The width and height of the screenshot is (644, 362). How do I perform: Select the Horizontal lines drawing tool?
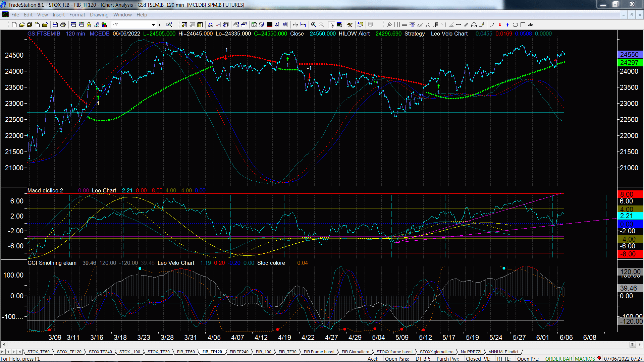(x=405, y=25)
